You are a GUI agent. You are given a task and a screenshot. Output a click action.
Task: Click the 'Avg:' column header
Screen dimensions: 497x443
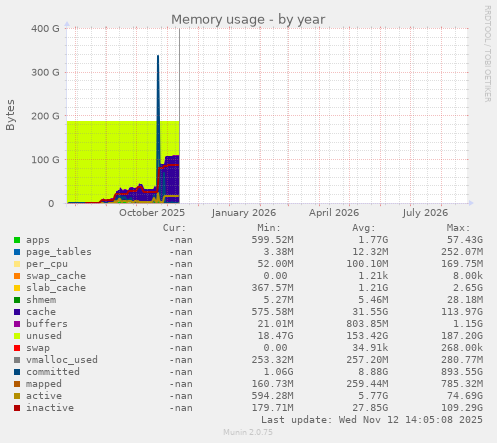coord(364,228)
